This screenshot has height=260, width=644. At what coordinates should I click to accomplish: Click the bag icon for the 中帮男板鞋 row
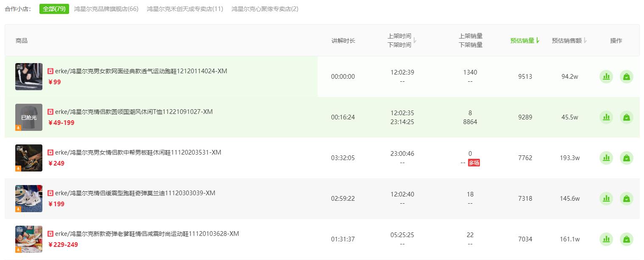tap(626, 158)
